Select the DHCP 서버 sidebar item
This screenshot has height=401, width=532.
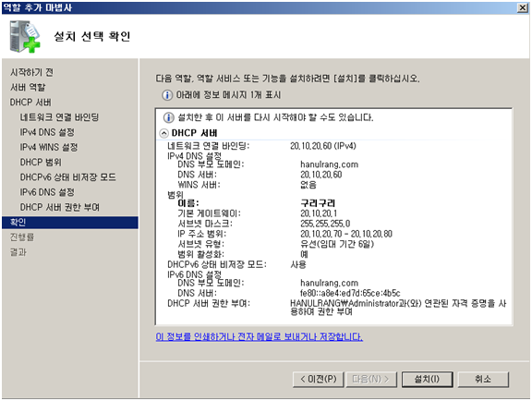pos(30,103)
